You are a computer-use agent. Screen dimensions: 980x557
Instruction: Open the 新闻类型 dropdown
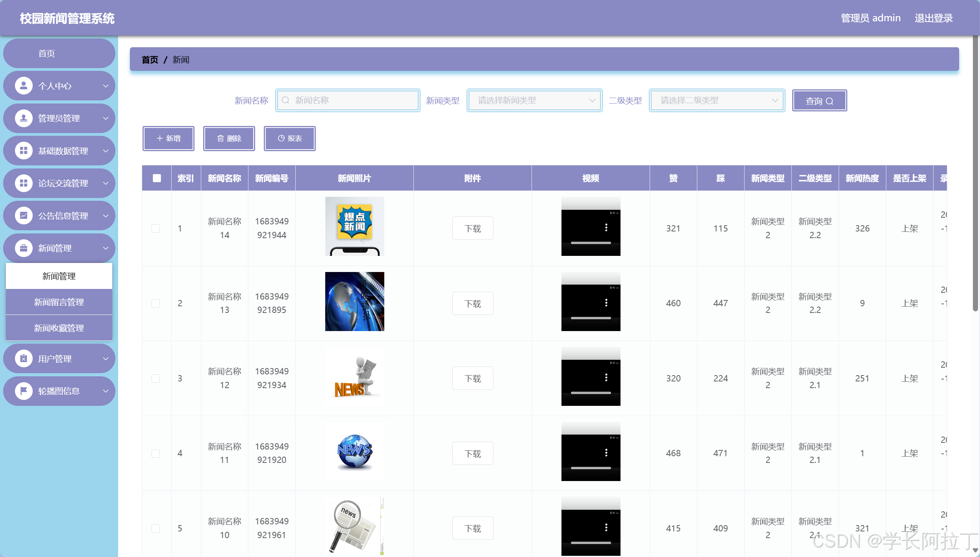tap(534, 100)
